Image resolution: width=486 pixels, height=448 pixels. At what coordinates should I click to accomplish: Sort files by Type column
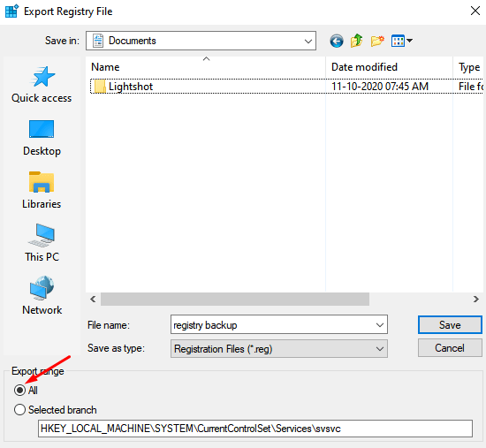[x=469, y=67]
